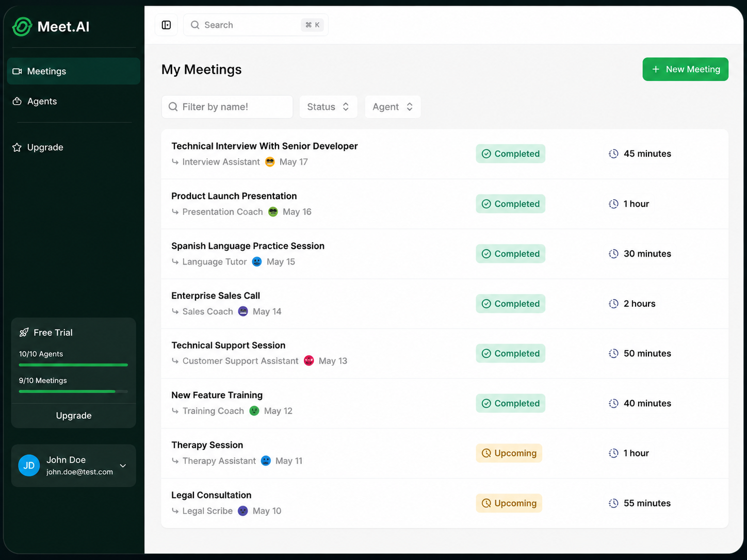The image size is (747, 560).
Task: Click the Therapy Assistant agent avatar
Action: pos(266,461)
